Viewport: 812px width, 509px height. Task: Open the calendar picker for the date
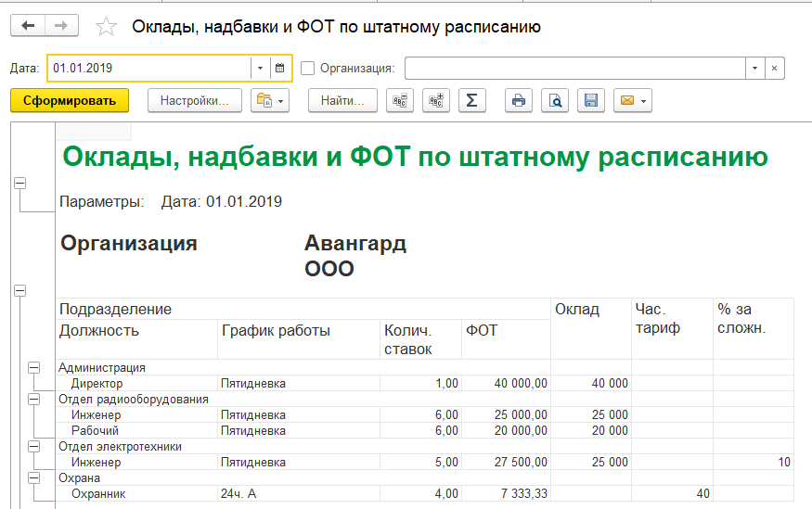[x=280, y=68]
